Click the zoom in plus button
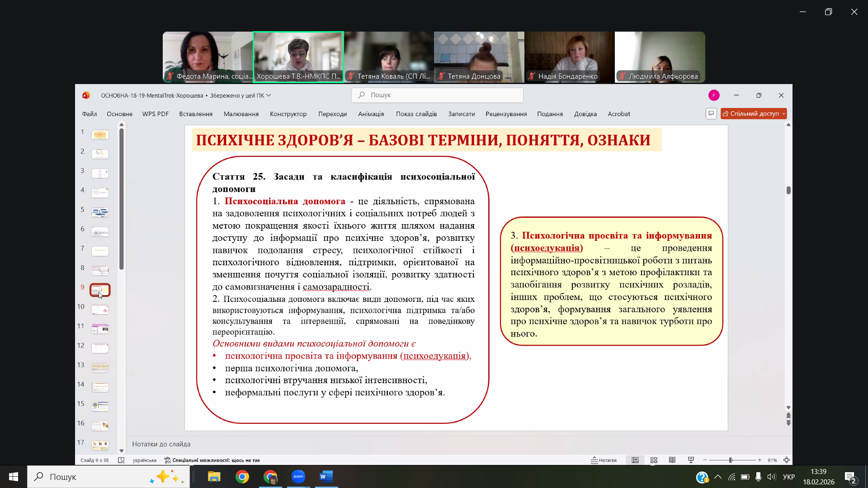The height and width of the screenshot is (488, 868). (x=760, y=460)
